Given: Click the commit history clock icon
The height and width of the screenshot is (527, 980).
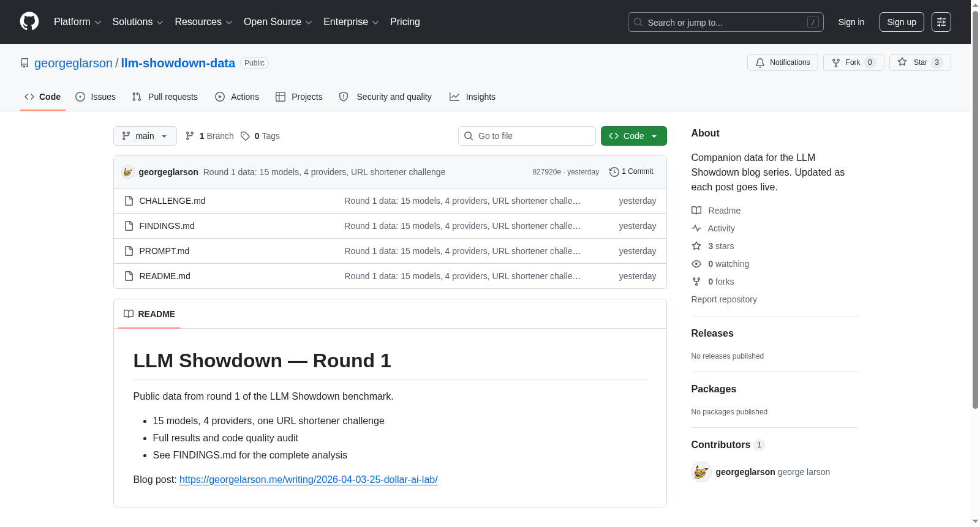Looking at the screenshot, I should (614, 172).
